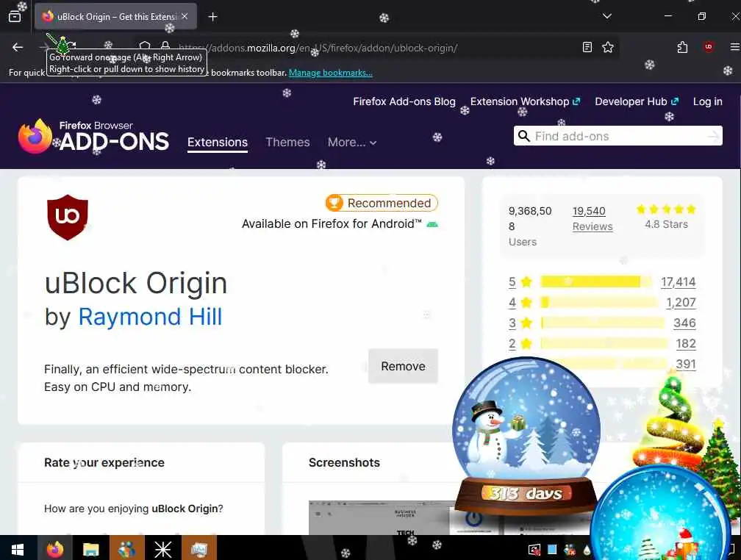Open the 17,414 five-star reviews count
741x560 pixels.
pos(678,282)
